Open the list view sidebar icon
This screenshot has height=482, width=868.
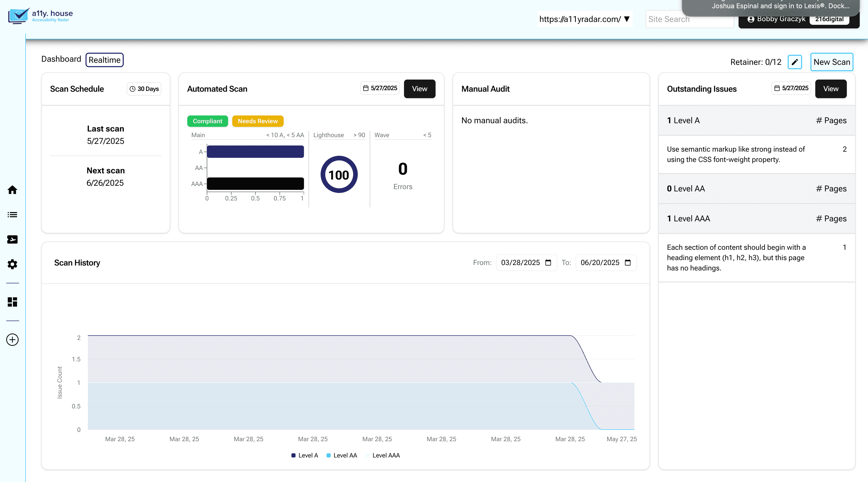point(12,215)
